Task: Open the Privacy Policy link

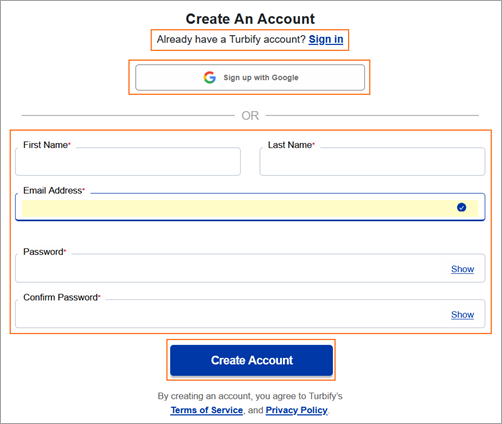Action: [296, 410]
